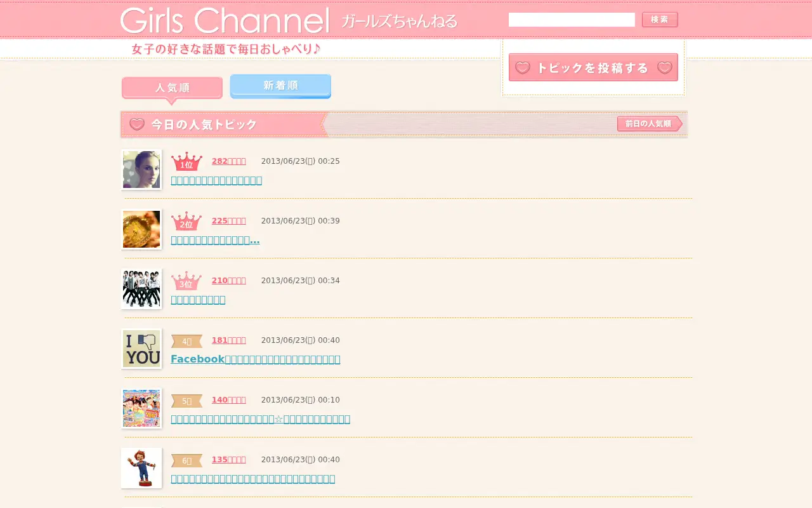Open the 282 comments link
The width and height of the screenshot is (812, 508).
tap(228, 161)
